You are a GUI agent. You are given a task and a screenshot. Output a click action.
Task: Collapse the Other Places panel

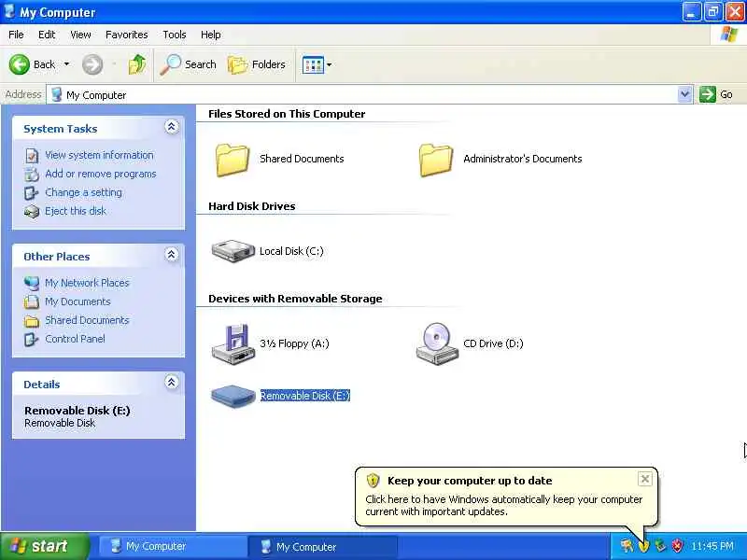(172, 255)
